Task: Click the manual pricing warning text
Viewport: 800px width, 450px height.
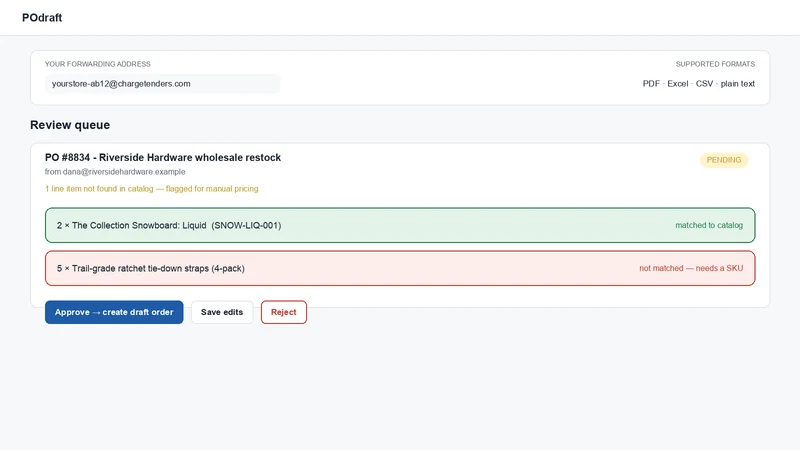Action: (x=152, y=189)
